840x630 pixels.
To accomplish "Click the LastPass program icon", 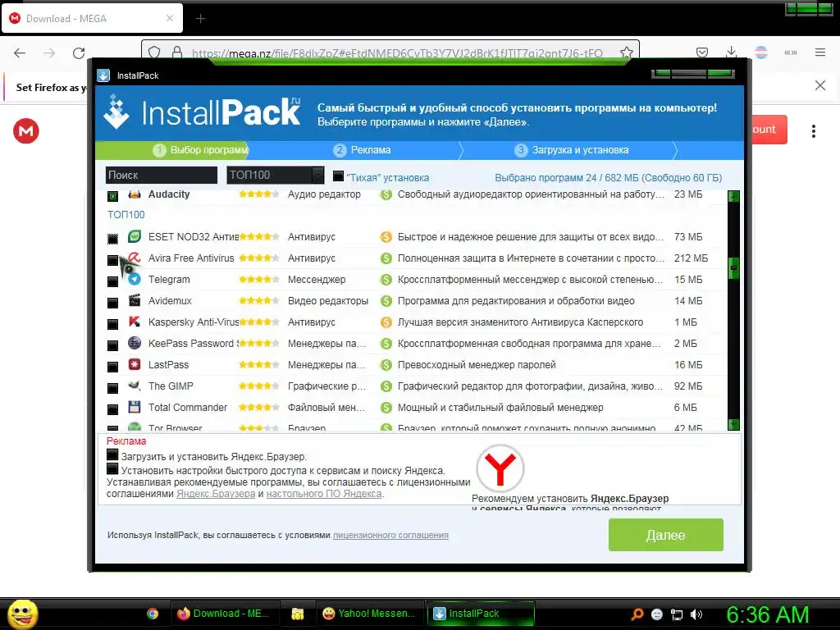I will (135, 364).
